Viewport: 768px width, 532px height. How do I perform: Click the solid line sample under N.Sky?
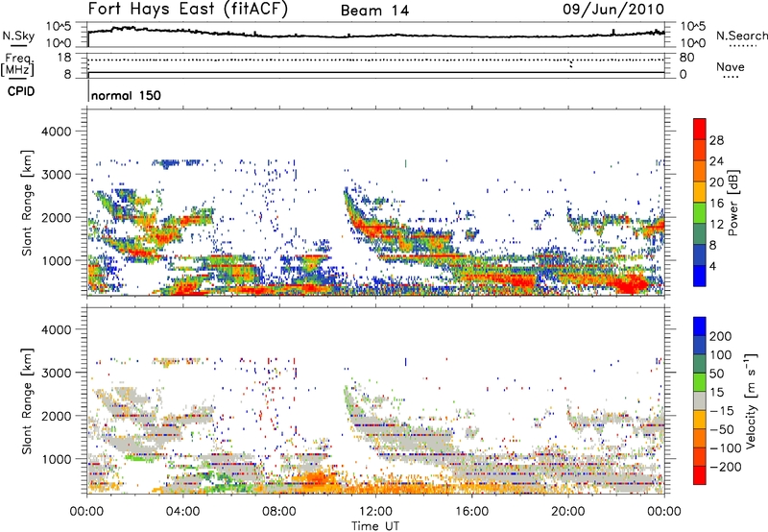18,45
